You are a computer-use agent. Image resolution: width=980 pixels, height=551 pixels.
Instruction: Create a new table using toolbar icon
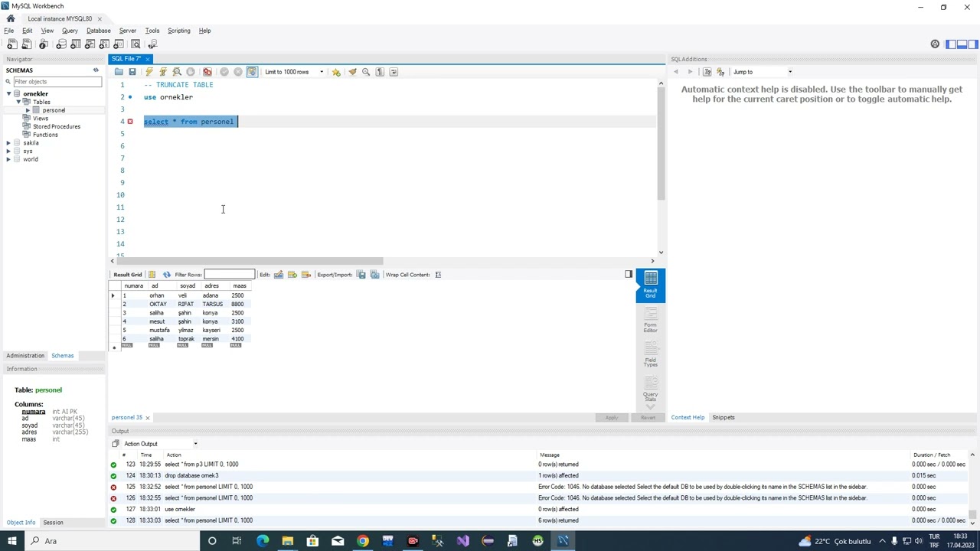click(x=75, y=44)
